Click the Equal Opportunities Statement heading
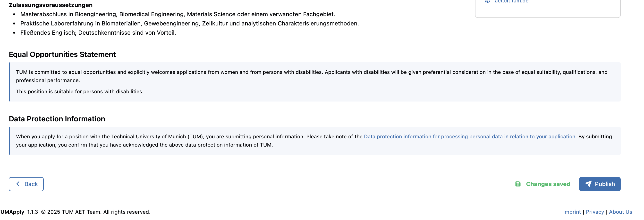This screenshot has width=644, height=220. pyautogui.click(x=63, y=55)
